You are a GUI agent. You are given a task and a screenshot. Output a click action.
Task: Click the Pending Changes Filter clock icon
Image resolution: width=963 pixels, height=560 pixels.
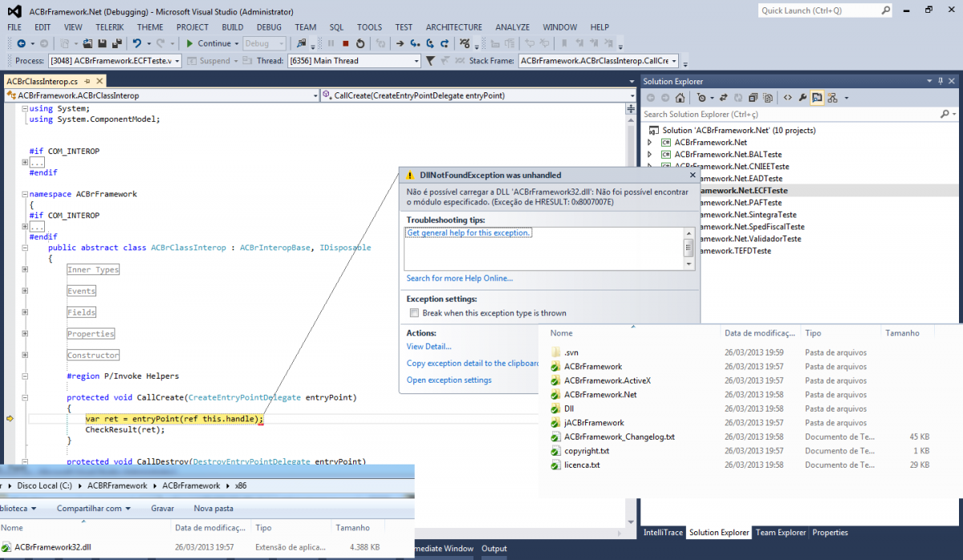[x=701, y=98]
